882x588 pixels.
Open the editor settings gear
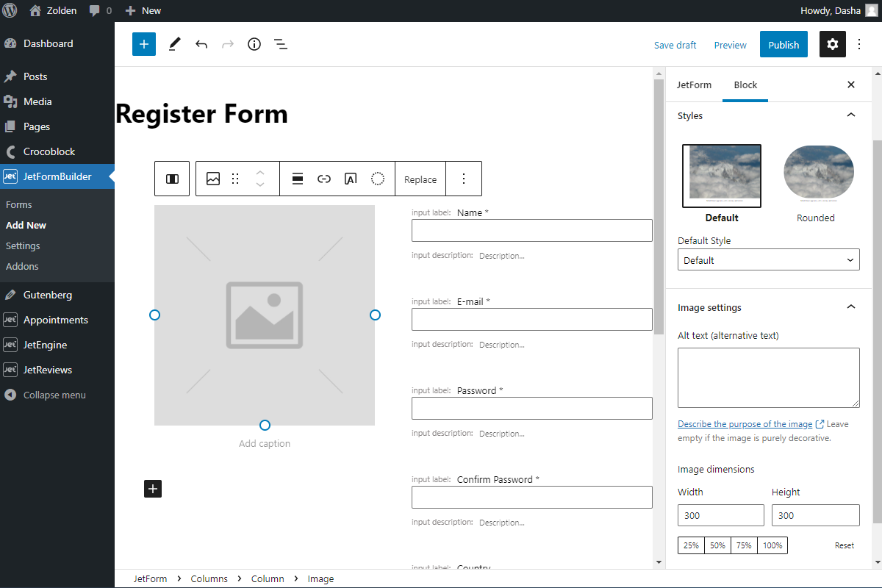click(x=832, y=44)
